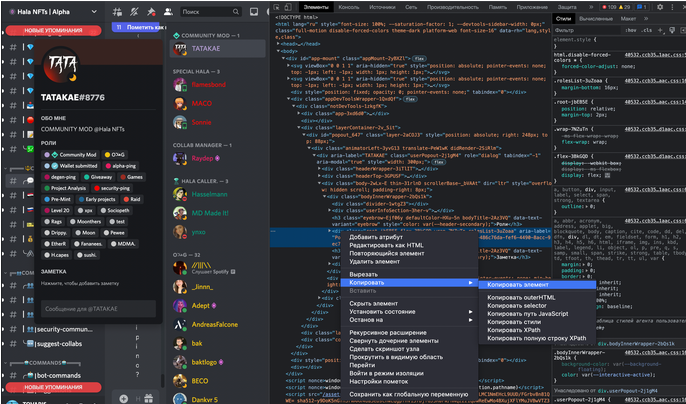Viewport: 686px width, 404px height.
Task: Expand the head element node
Action: 278,44
